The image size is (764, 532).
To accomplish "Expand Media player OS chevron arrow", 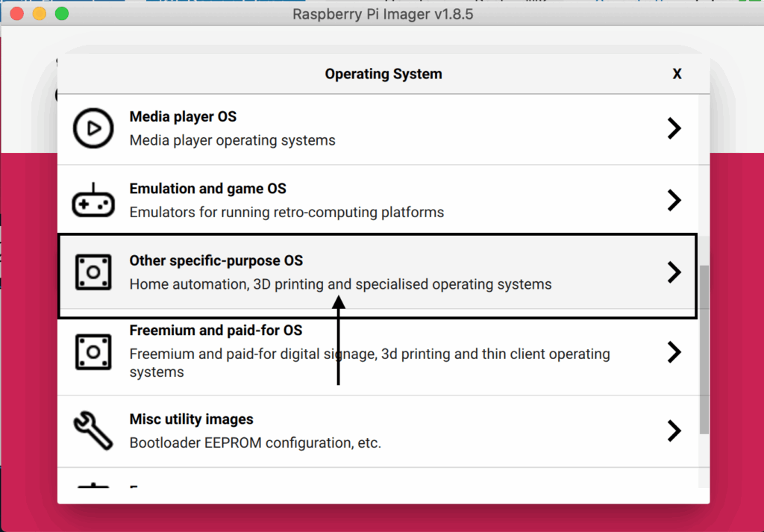I will point(674,128).
